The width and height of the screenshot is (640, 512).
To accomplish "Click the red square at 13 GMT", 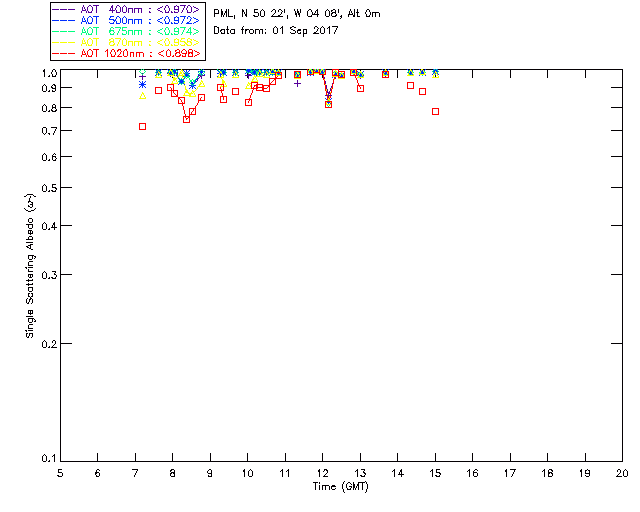I will click(360, 88).
